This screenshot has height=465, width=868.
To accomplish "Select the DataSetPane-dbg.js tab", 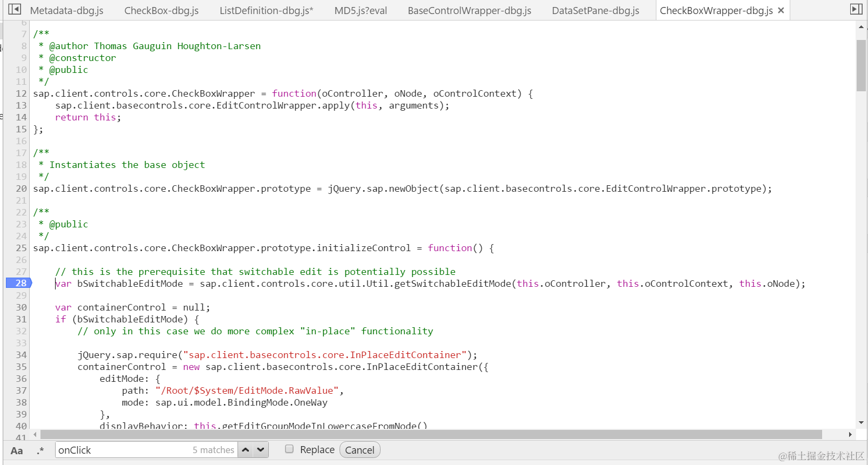I will [595, 11].
